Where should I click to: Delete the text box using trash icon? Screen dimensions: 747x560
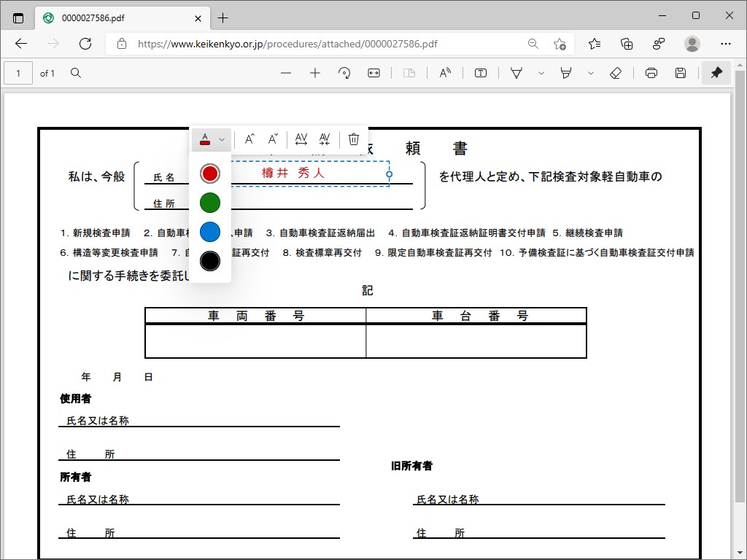coord(354,139)
